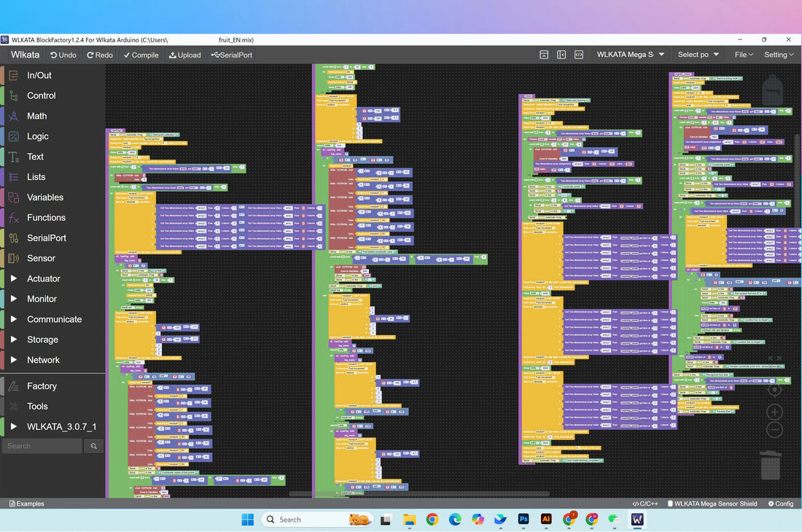Open the WLKATA Mega board dropdown
Viewport: 802px width, 532px height.
pyautogui.click(x=631, y=55)
